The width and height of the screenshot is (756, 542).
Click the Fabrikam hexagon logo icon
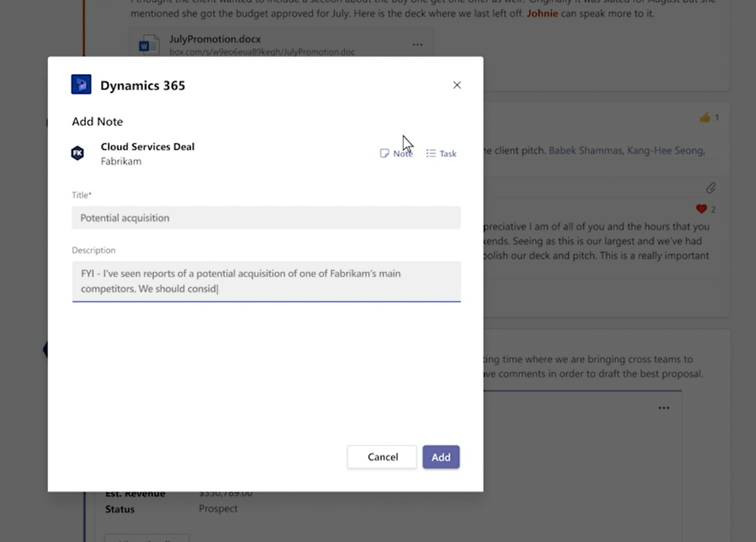77,153
